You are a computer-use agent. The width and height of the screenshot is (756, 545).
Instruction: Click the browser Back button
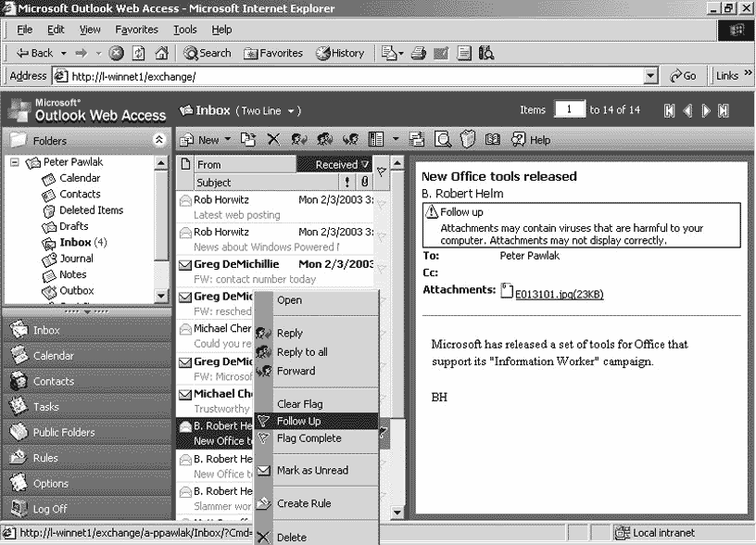click(x=34, y=53)
